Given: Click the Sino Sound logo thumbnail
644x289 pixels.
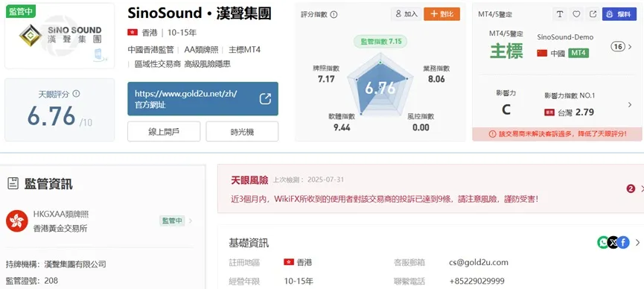Looking at the screenshot, I should [x=60, y=36].
